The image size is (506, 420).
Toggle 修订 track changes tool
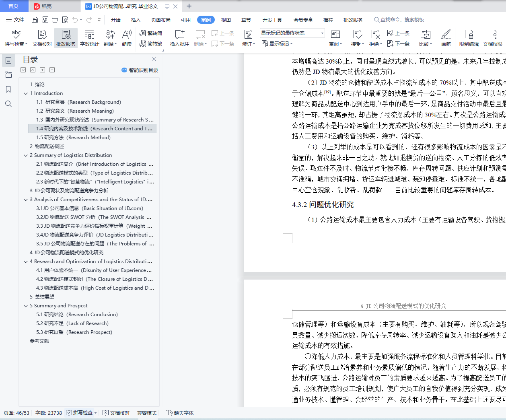click(249, 38)
